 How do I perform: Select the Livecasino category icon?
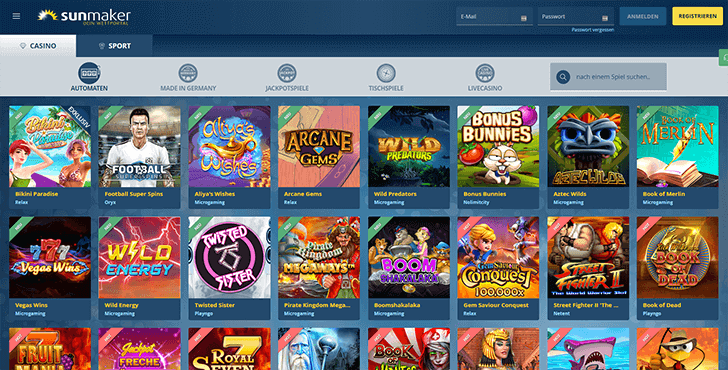click(x=485, y=73)
